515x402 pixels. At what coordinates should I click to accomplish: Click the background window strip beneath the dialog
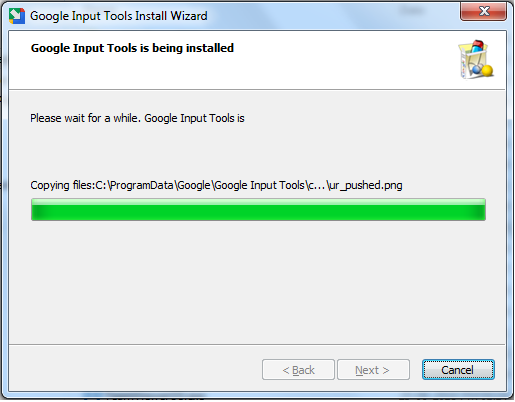point(257,398)
